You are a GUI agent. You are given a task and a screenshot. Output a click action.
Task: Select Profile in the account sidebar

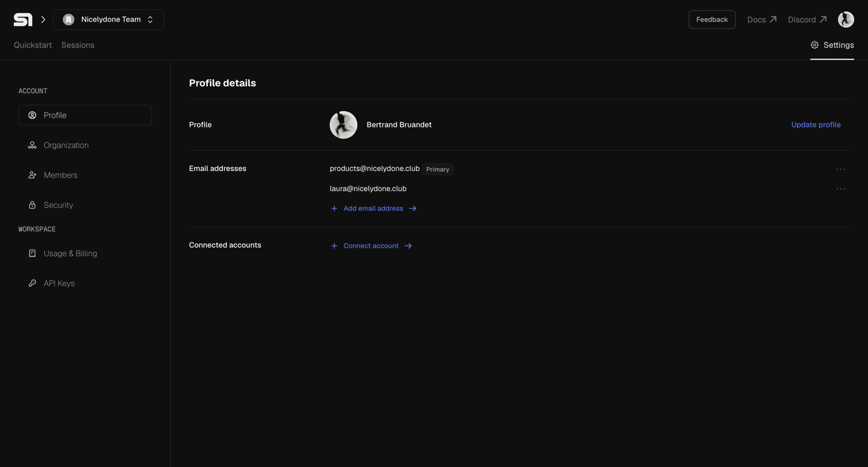point(85,115)
